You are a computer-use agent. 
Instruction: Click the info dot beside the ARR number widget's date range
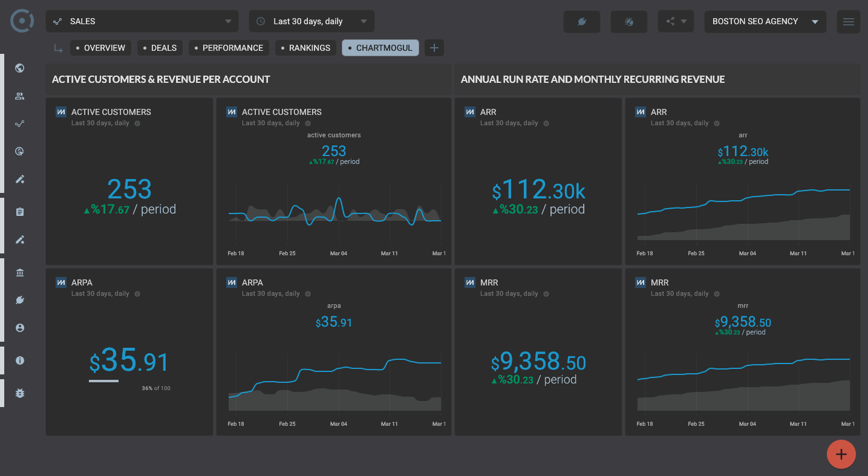(x=546, y=123)
